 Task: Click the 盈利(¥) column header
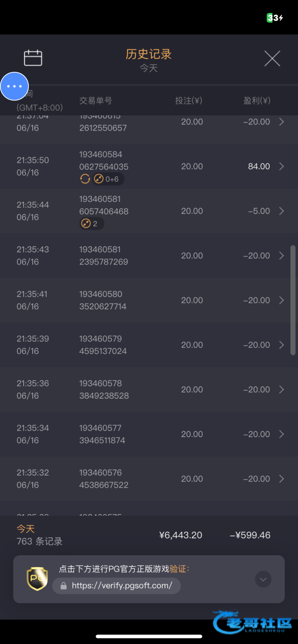(257, 101)
